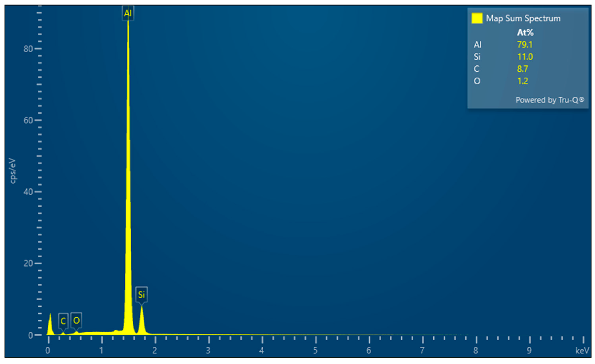Screen dimensions: 595x364
Task: Click the At% column header
Action: pyautogui.click(x=525, y=32)
